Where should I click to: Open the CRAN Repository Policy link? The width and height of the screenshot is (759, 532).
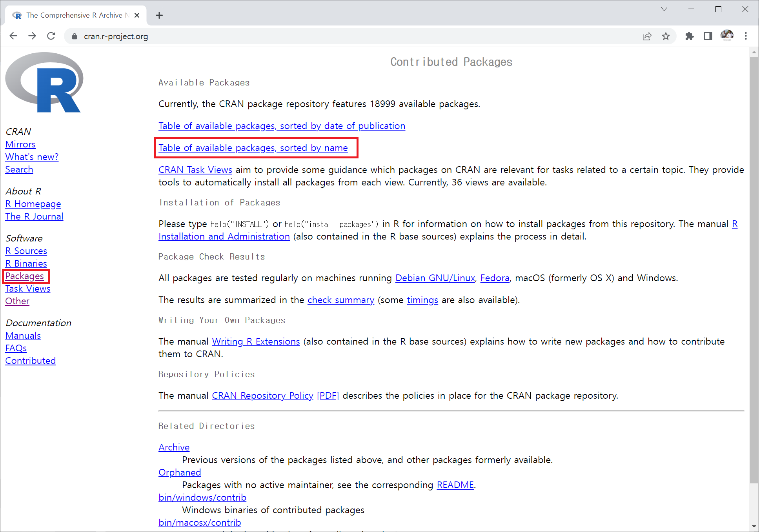click(x=262, y=396)
